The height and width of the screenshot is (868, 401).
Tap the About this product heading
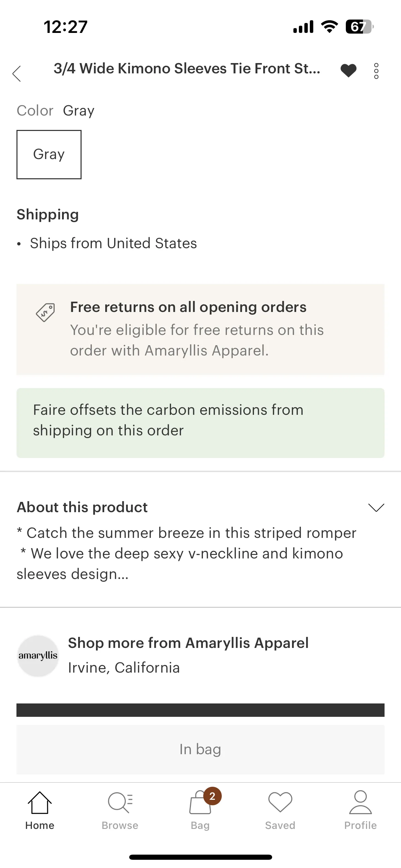[82, 507]
